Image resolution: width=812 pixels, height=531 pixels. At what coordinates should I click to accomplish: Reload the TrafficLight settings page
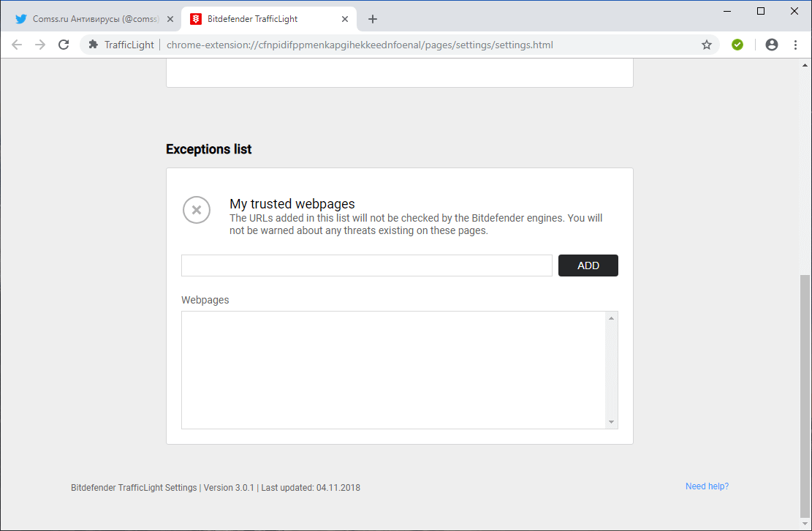64,45
